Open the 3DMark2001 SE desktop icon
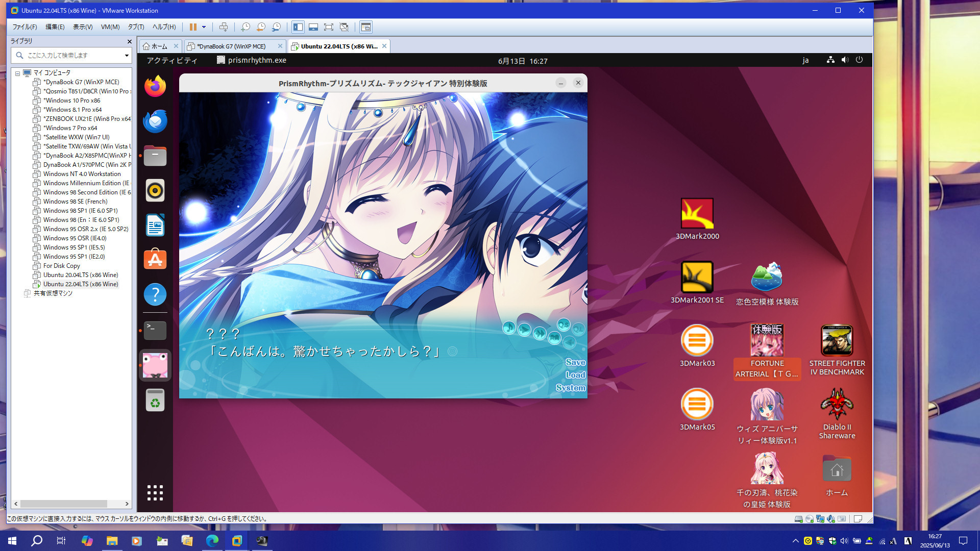This screenshot has height=551, width=980. click(x=697, y=283)
